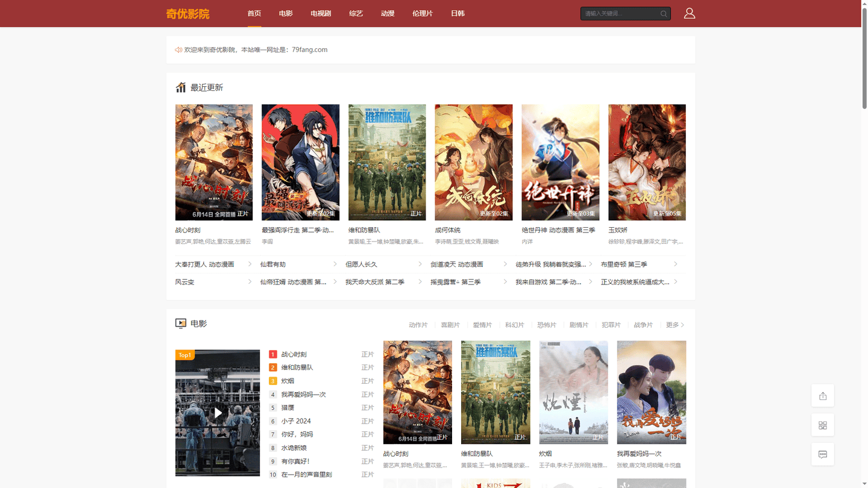Open the QR code grid icon
The height and width of the screenshot is (488, 868).
click(x=823, y=425)
